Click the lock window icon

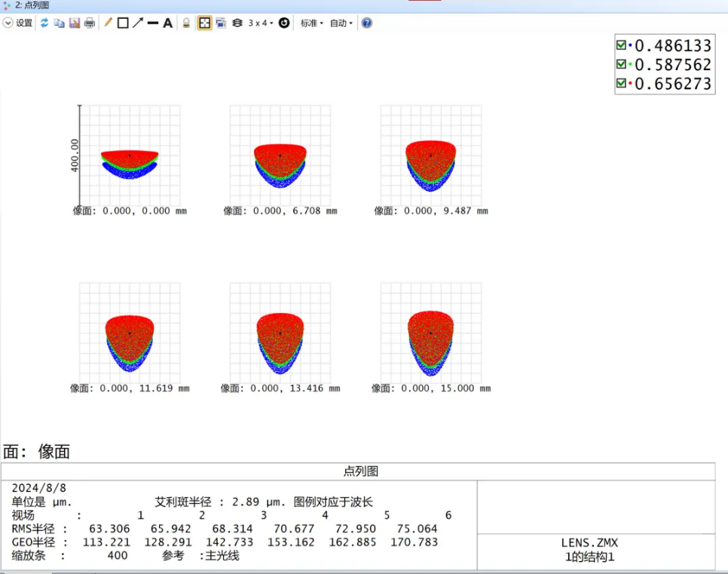coord(186,23)
